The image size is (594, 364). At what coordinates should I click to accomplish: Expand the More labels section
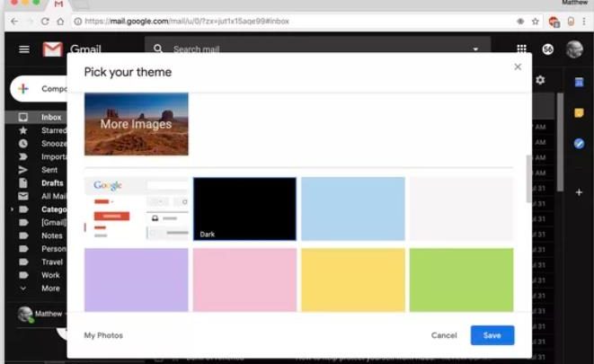pyautogui.click(x=23, y=289)
